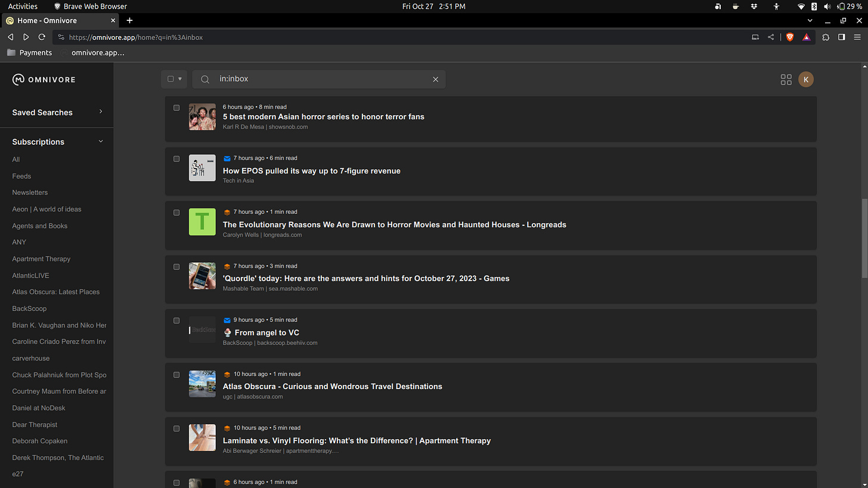The height and width of the screenshot is (488, 868).
Task: Open site settings icon beside URL
Action: [61, 37]
